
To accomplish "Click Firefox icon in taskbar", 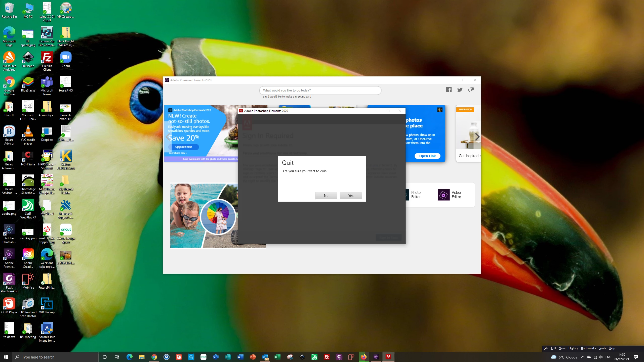I will point(364,357).
